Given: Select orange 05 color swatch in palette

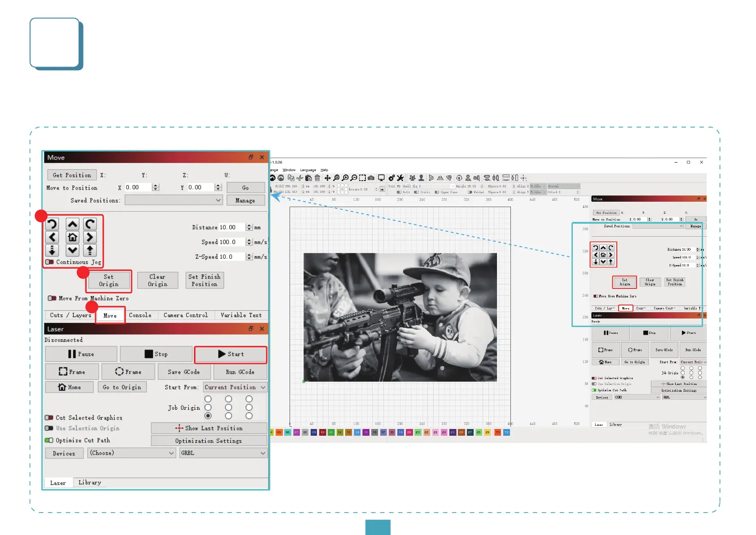Looking at the screenshot, I should click(279, 432).
